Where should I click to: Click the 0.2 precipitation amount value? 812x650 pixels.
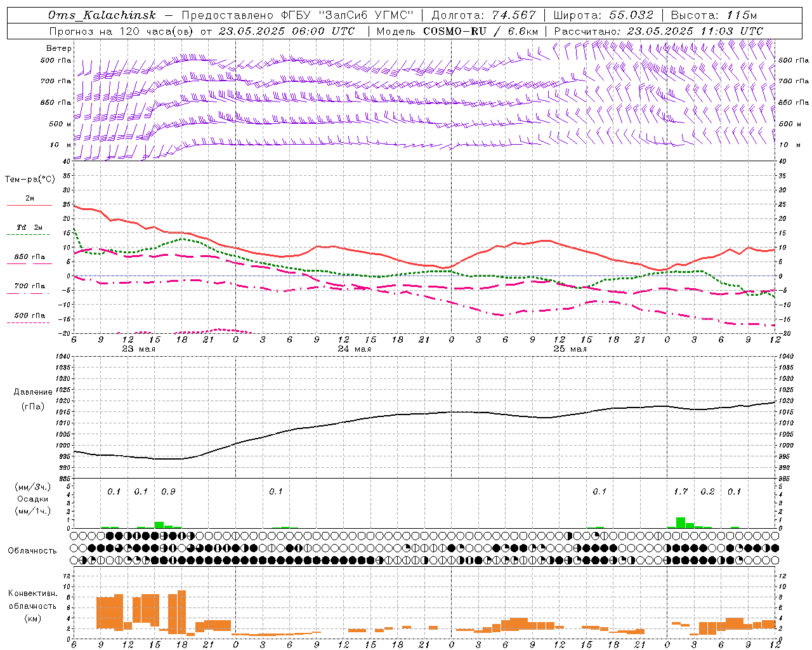pyautogui.click(x=707, y=491)
